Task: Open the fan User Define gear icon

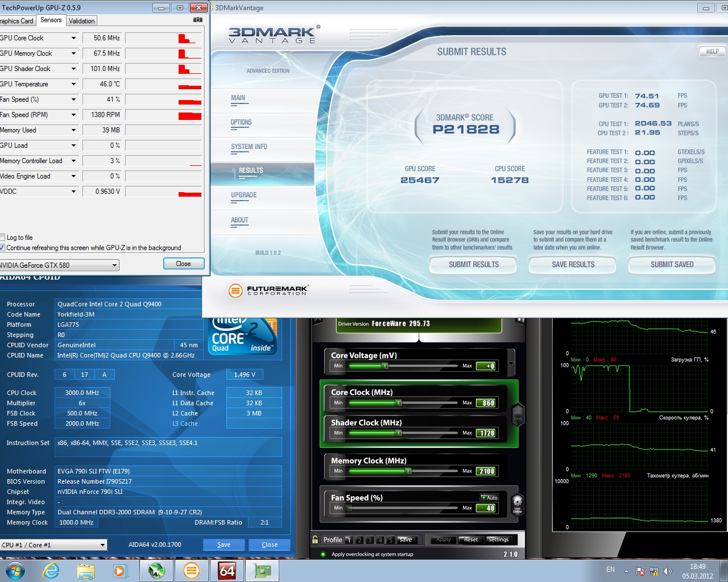Action: (517, 503)
